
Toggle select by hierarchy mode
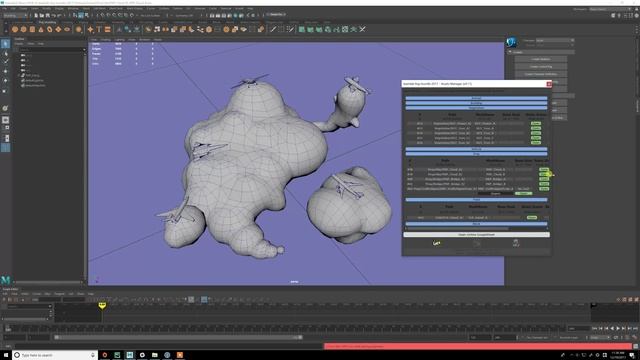75,16
